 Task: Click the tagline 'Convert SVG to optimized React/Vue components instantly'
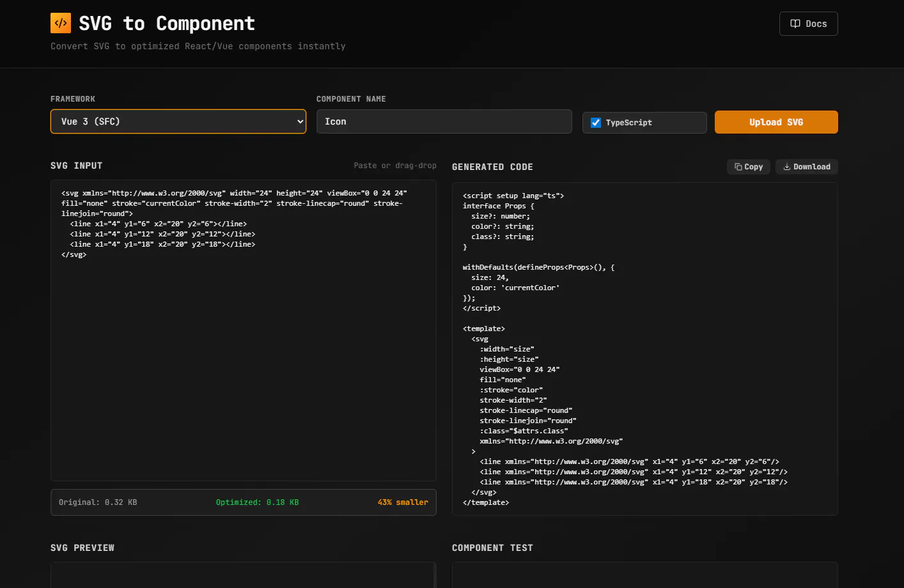(198, 46)
